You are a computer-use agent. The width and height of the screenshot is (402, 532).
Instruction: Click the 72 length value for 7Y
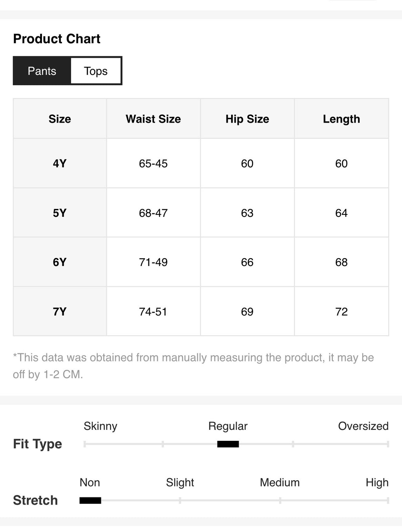[x=342, y=312]
